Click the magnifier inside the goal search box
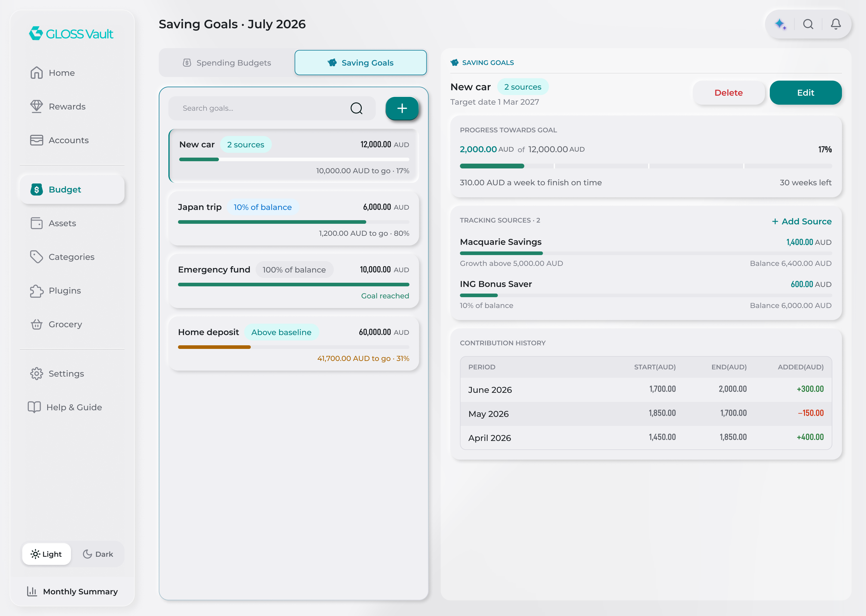Viewport: 866px width, 616px height. (x=356, y=109)
